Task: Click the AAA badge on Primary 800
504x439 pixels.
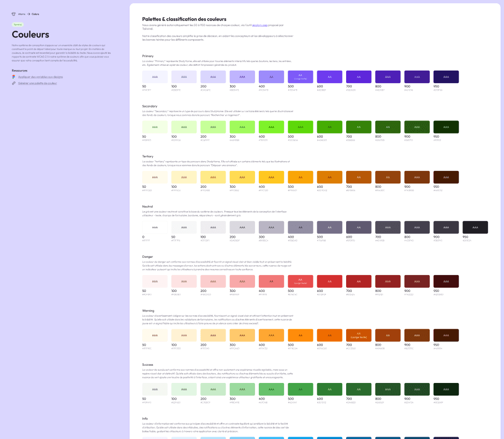Action: point(388,77)
